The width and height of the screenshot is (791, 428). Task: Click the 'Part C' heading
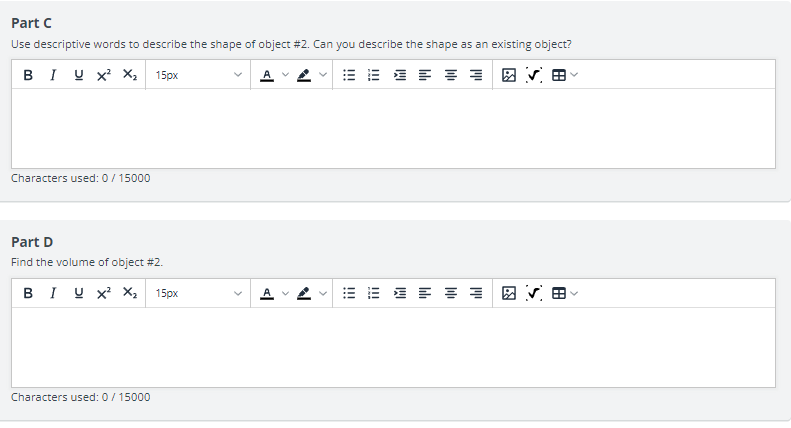(x=31, y=23)
